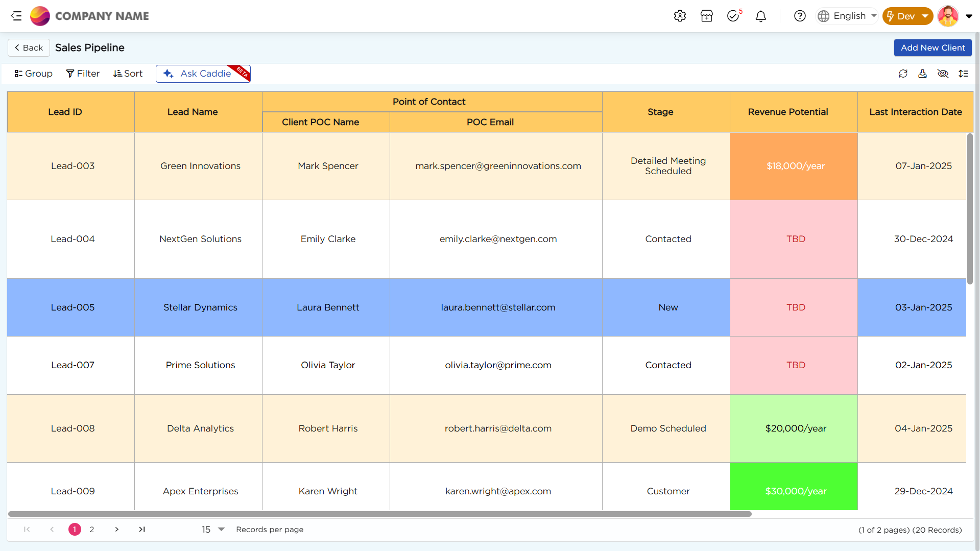The height and width of the screenshot is (551, 980).
Task: Open the help question mark icon
Action: point(800,16)
